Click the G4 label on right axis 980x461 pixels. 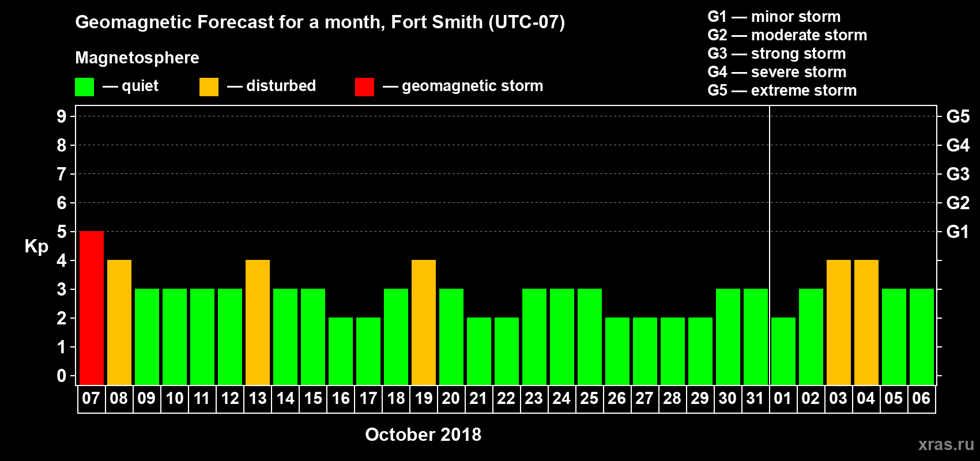(x=958, y=145)
